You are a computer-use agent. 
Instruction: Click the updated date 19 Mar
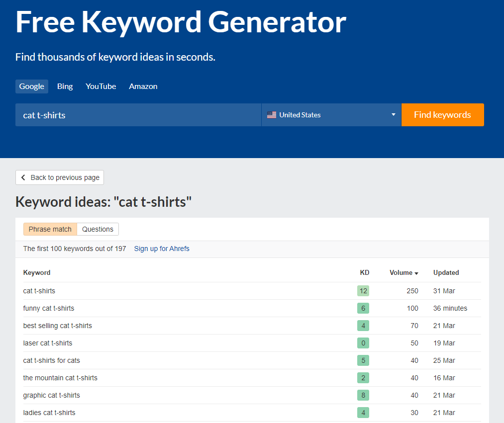click(x=444, y=343)
